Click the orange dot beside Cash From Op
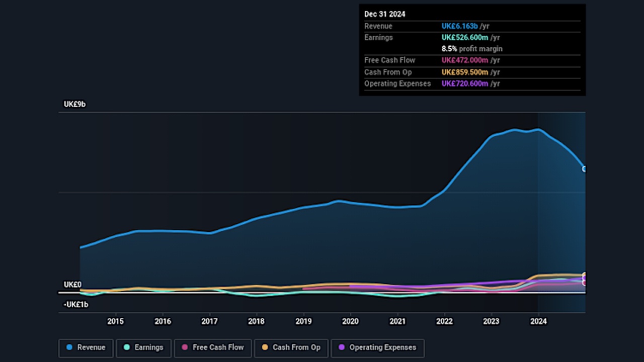The image size is (644, 362). click(265, 347)
